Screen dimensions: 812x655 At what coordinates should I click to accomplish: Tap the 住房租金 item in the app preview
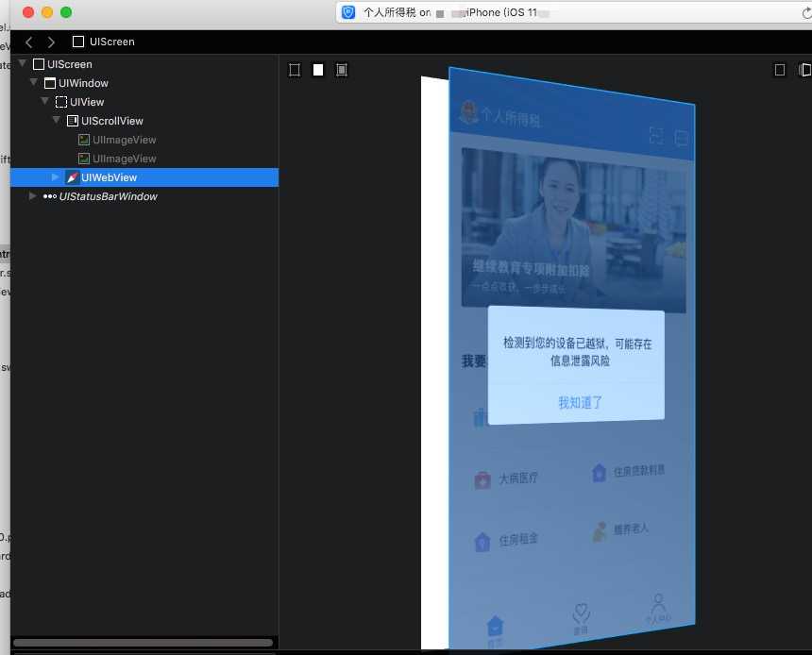pyautogui.click(x=506, y=541)
